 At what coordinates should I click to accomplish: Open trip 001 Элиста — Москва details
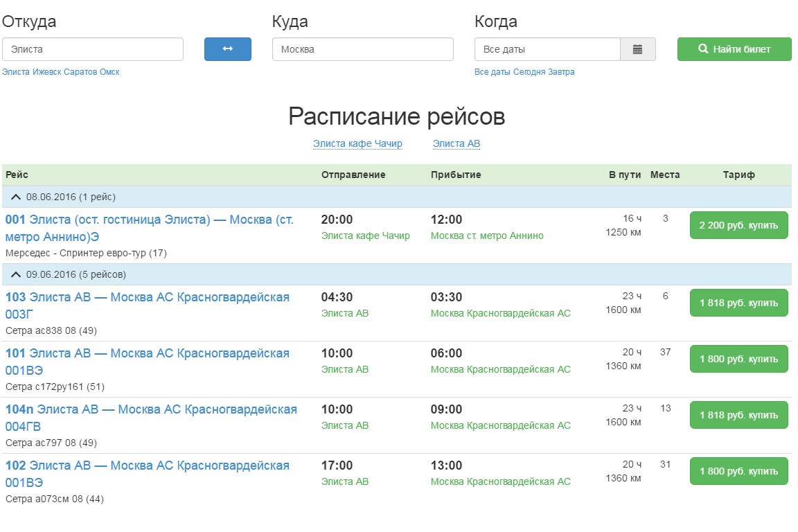149,228
